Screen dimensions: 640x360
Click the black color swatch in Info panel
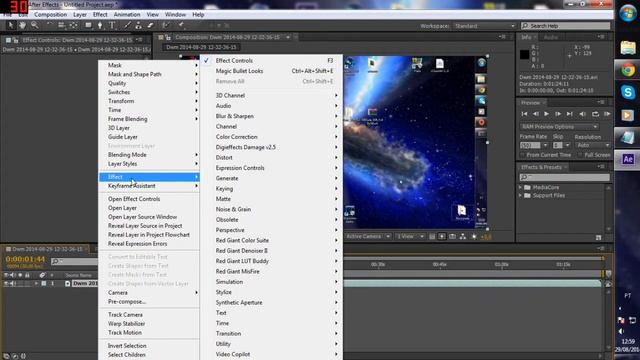[525, 54]
